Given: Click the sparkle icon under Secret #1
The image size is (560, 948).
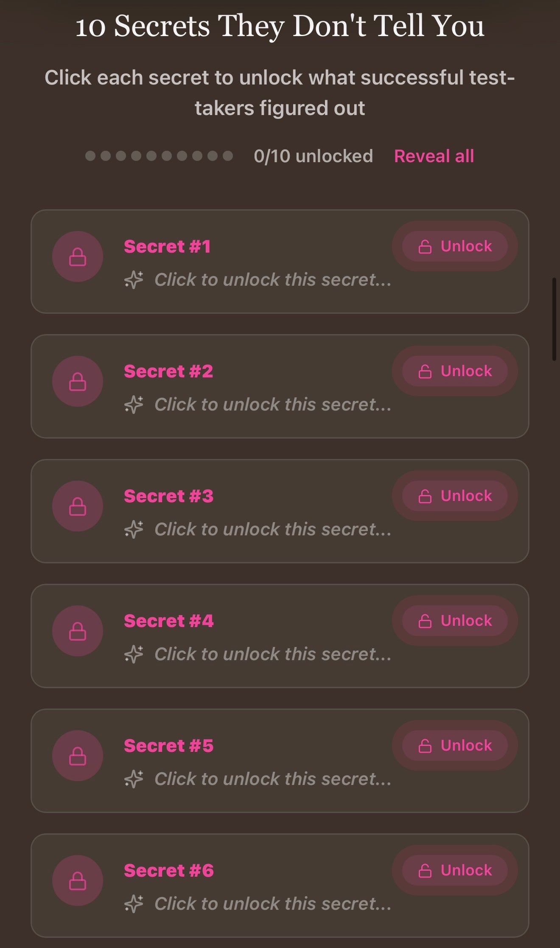Looking at the screenshot, I should pyautogui.click(x=134, y=280).
